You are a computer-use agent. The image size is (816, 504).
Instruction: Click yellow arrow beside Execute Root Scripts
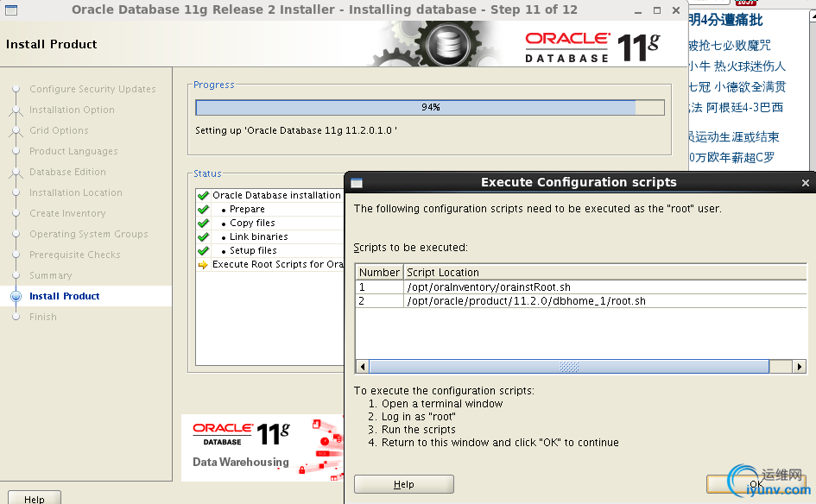203,265
